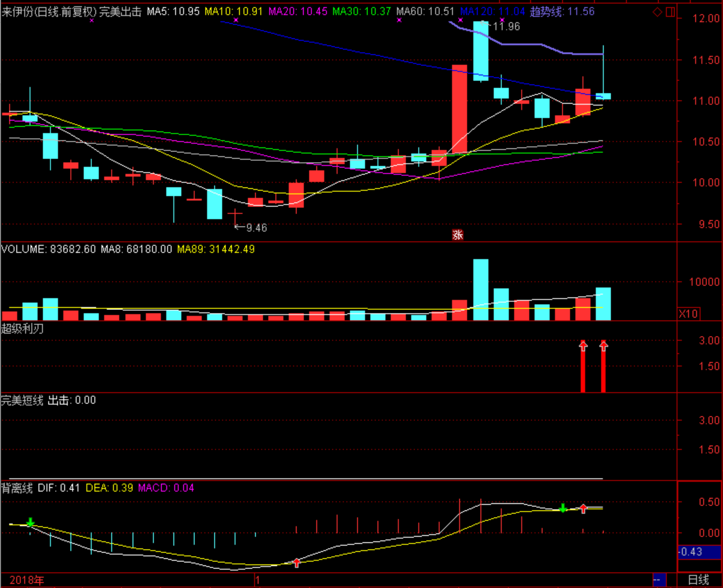Click the 趋势线: 11.56 label
Image resolution: width=723 pixels, height=588 pixels.
[562, 11]
